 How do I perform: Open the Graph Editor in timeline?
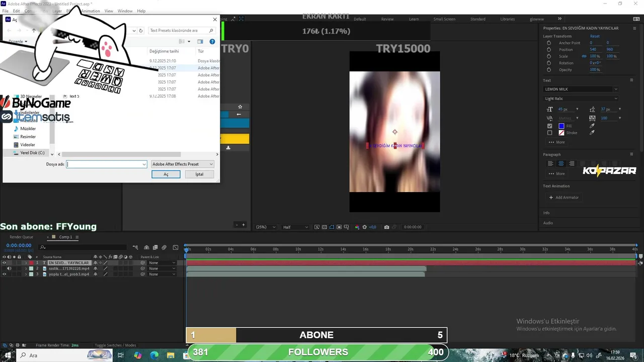tap(175, 247)
